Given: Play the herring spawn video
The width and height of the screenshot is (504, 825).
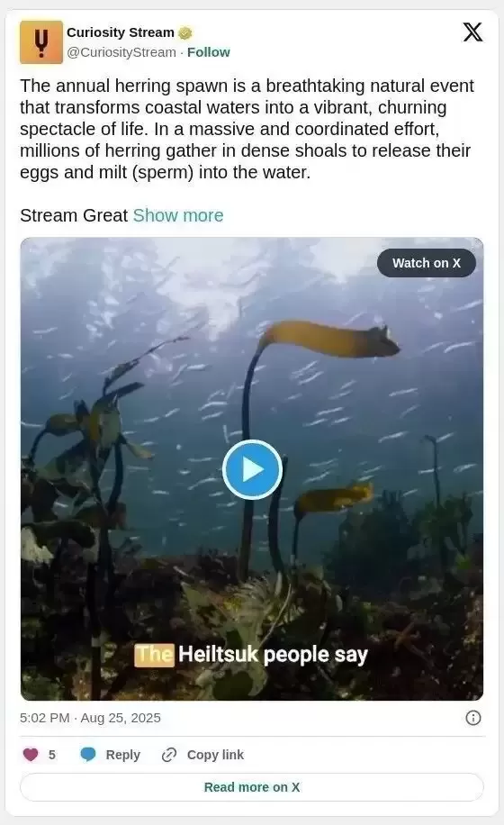Looking at the screenshot, I should pos(252,469).
